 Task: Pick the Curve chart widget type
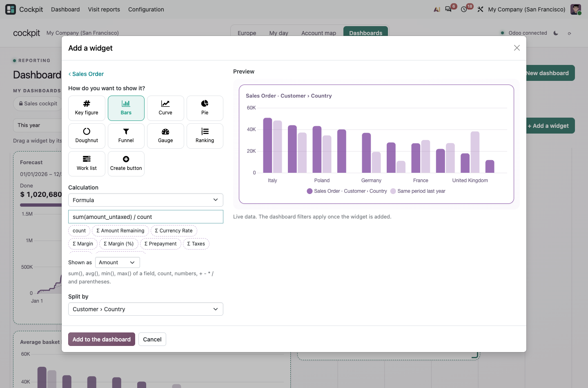coord(165,108)
